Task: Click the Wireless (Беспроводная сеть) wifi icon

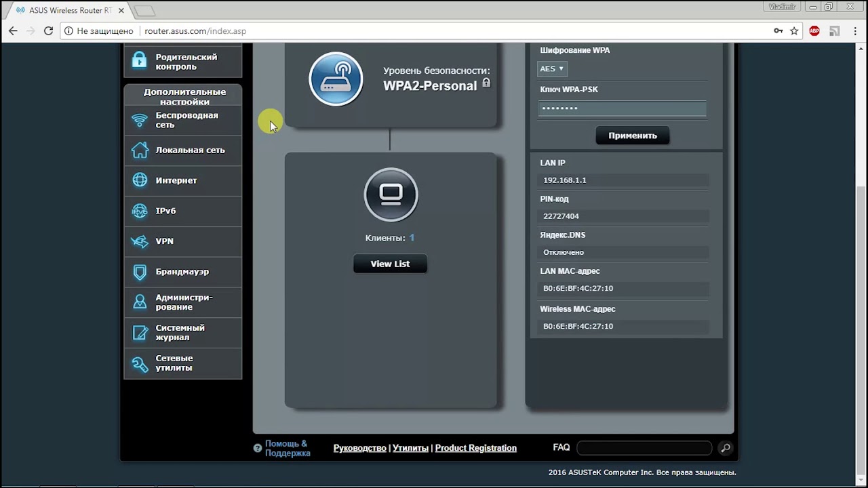Action: pyautogui.click(x=140, y=120)
